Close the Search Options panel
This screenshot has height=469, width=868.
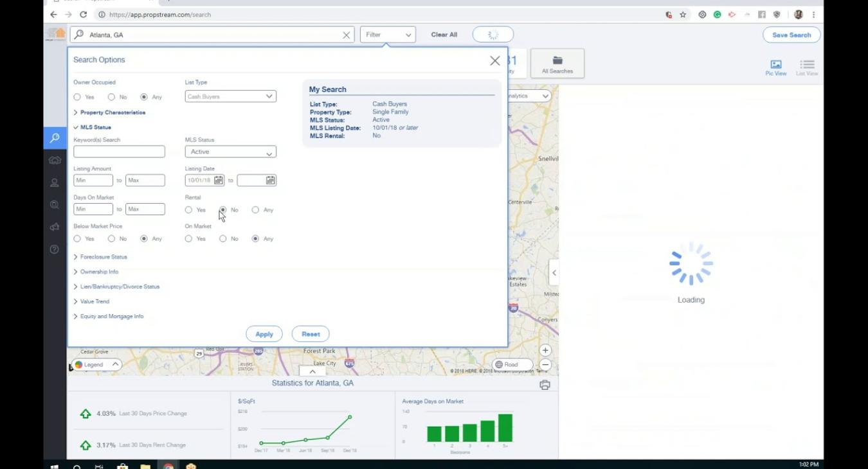pyautogui.click(x=494, y=60)
